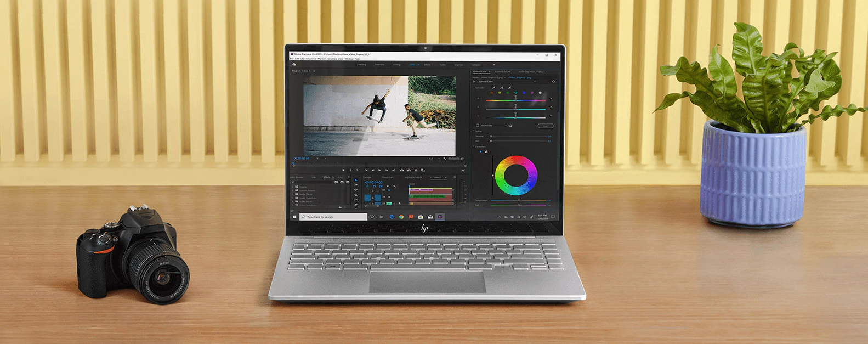Toggle the Color/Gray mask checkbox
Viewport: 868px width, 344px height.
click(478, 126)
